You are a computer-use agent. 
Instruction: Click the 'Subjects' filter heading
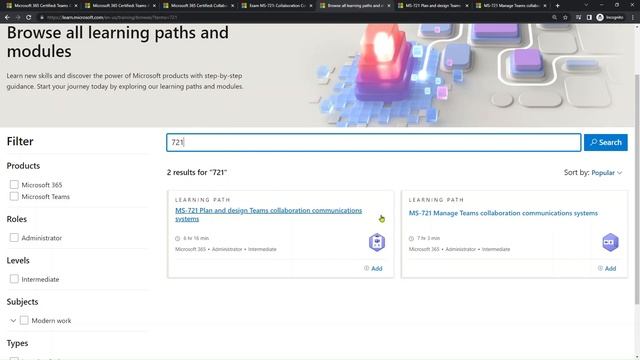coord(22,302)
